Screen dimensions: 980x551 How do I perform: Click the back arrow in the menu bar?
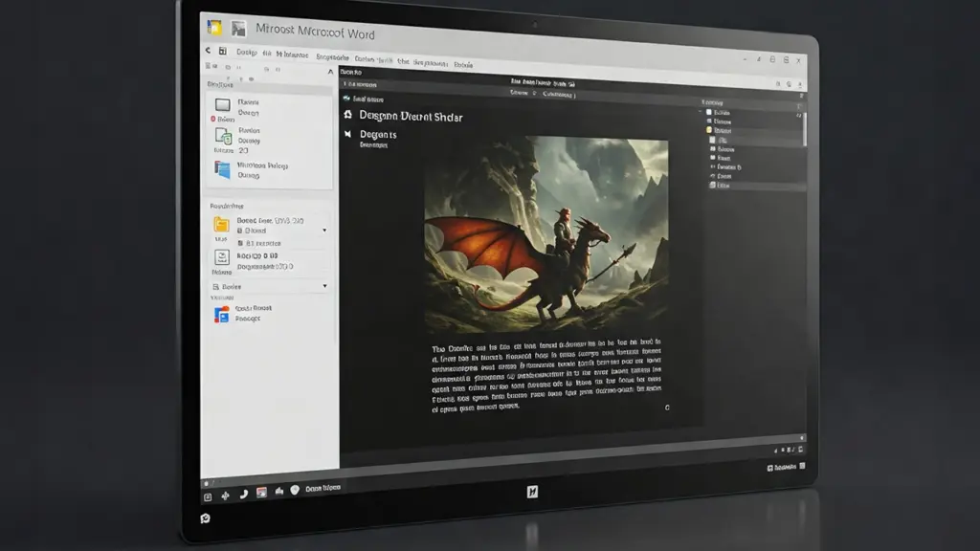pos(208,51)
